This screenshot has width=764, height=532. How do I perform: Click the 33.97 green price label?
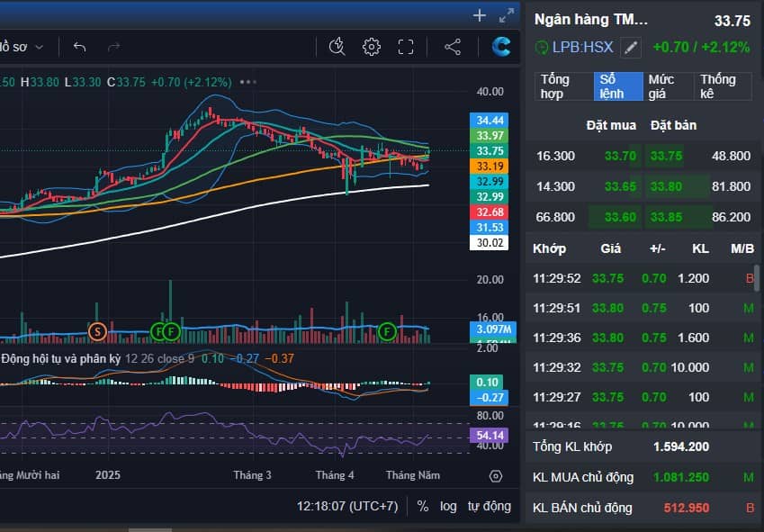pos(490,135)
